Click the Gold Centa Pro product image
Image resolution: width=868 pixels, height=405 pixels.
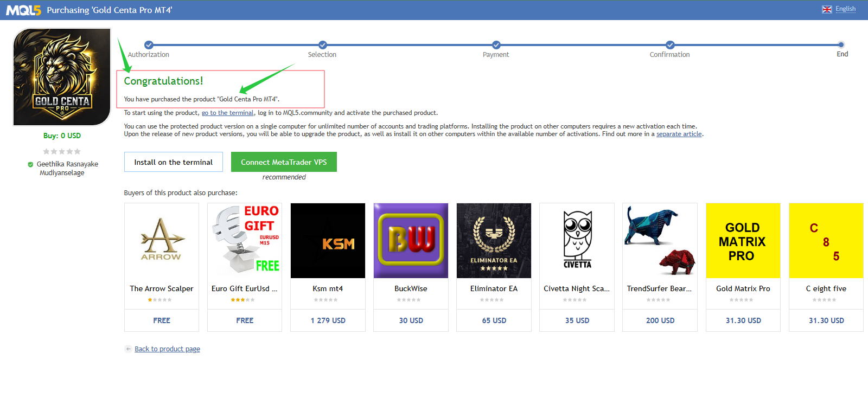(62, 77)
